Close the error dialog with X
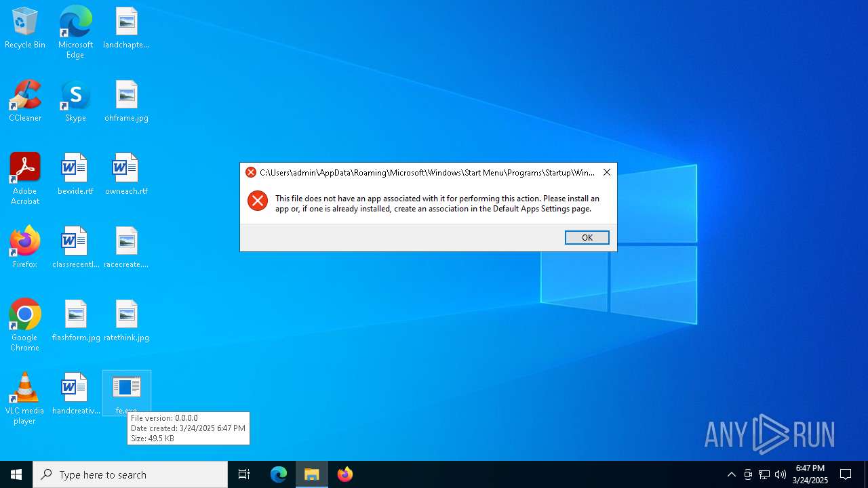Screen dimensions: 868x488 click(607, 172)
